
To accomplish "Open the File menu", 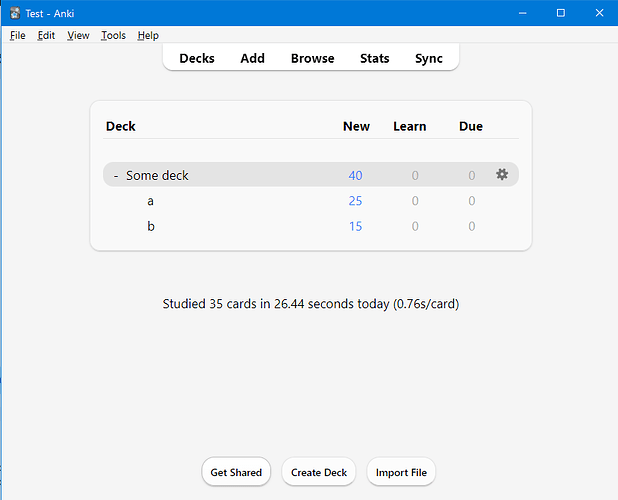I will coord(17,35).
